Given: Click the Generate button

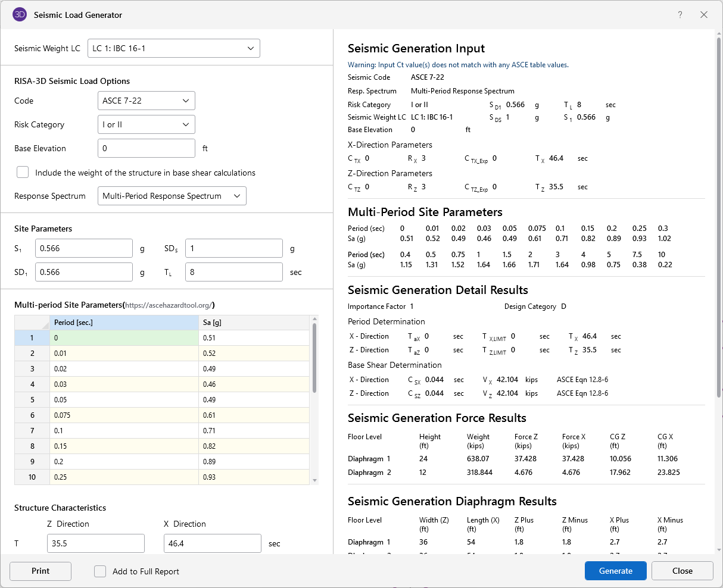Looking at the screenshot, I should 615,571.
